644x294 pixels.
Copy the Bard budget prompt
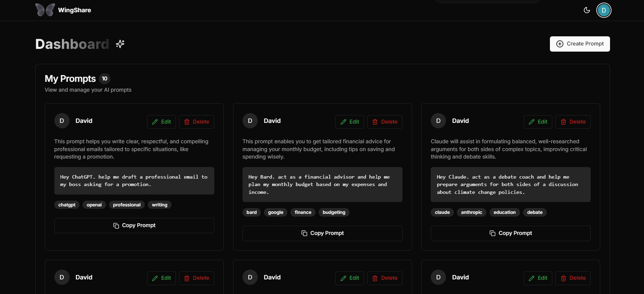[322, 233]
